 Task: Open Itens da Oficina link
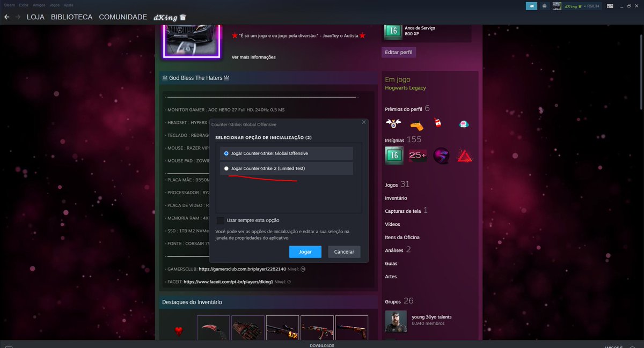[x=402, y=237]
